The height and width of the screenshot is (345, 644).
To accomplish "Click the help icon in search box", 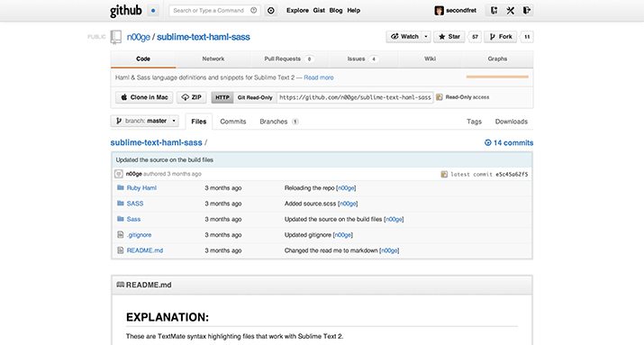I will pos(254,10).
